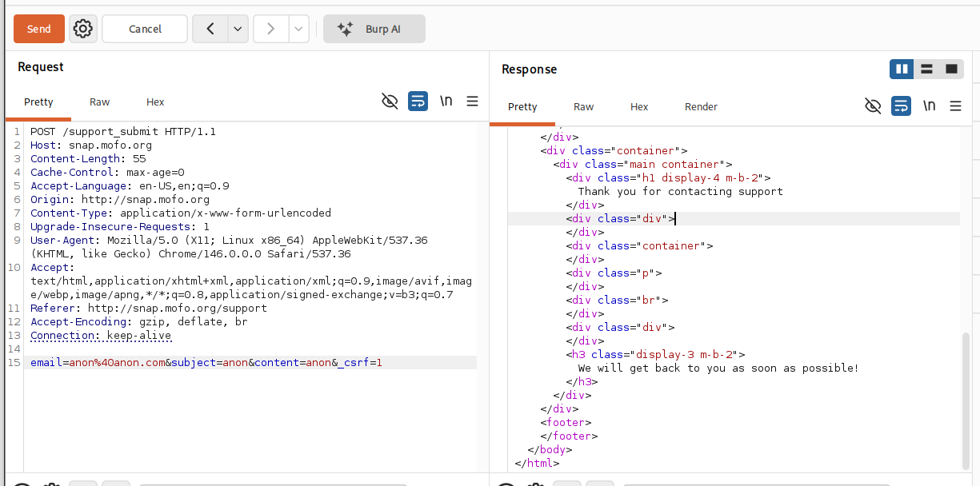This screenshot has height=486, width=980.
Task: Click the Response pane vertical scrollbar
Action: click(966, 400)
